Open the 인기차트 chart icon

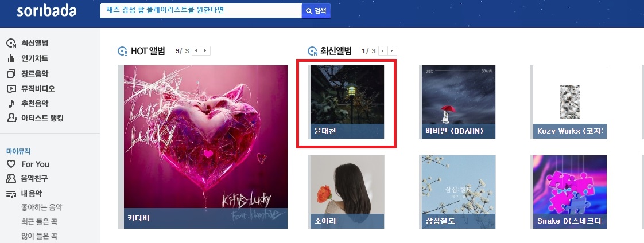point(11,58)
